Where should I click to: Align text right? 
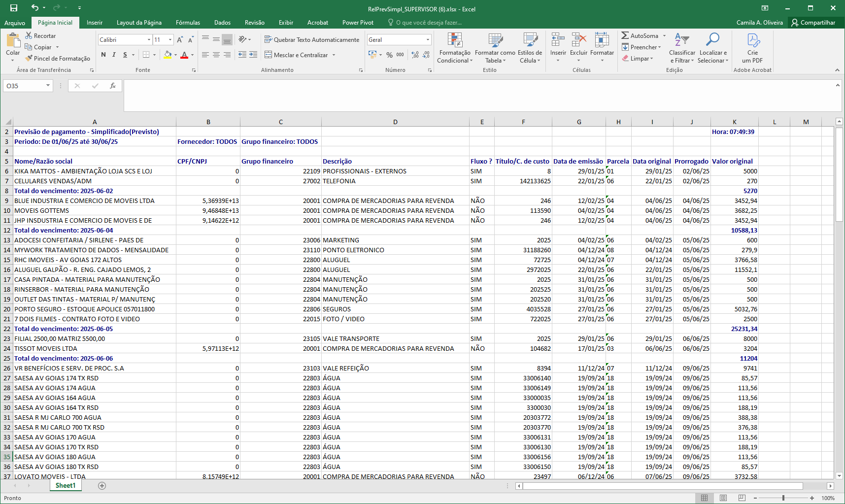227,55
